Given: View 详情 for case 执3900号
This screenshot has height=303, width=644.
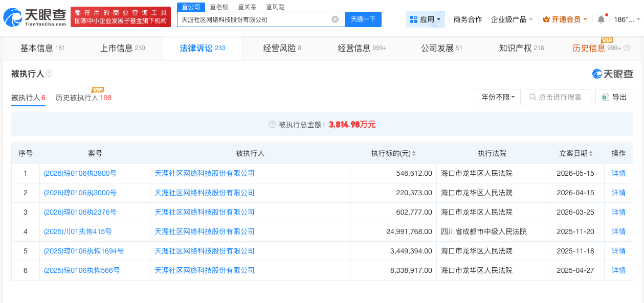Looking at the screenshot, I should [618, 173].
